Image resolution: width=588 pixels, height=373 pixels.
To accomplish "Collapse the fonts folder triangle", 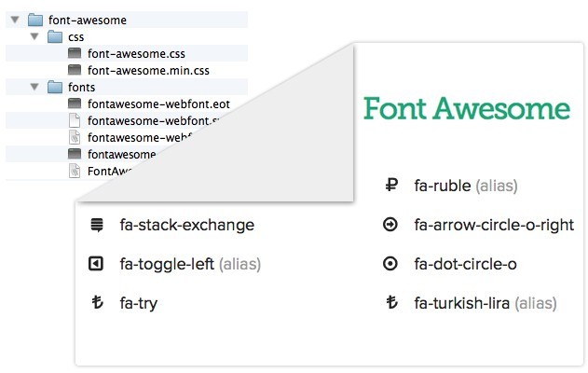I will pos(34,87).
